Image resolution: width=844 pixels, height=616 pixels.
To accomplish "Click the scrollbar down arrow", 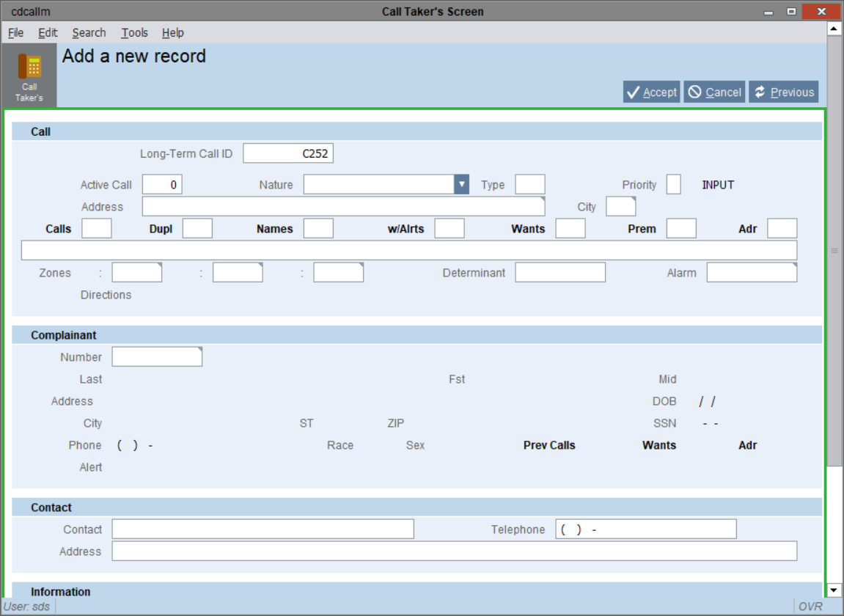I will tap(834, 590).
